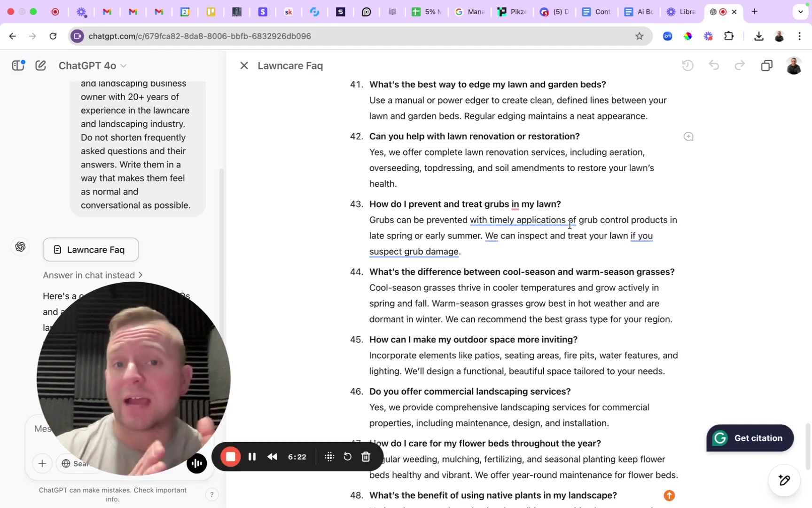
Task: Open recording drag handle grid icon
Action: (329, 457)
